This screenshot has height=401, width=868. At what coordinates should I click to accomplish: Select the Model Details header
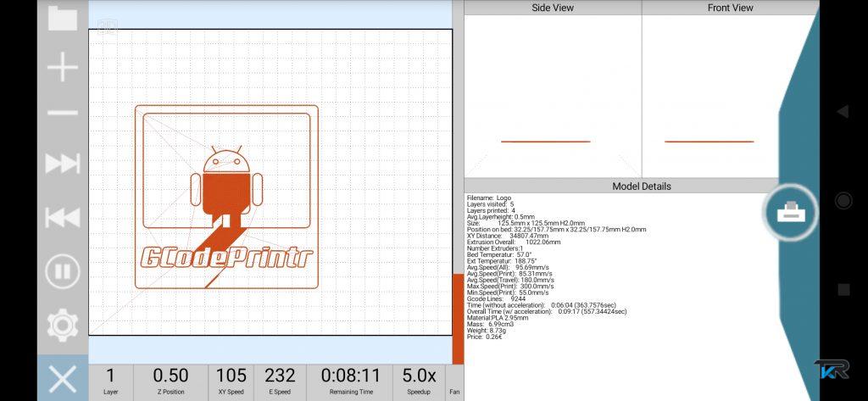click(641, 187)
